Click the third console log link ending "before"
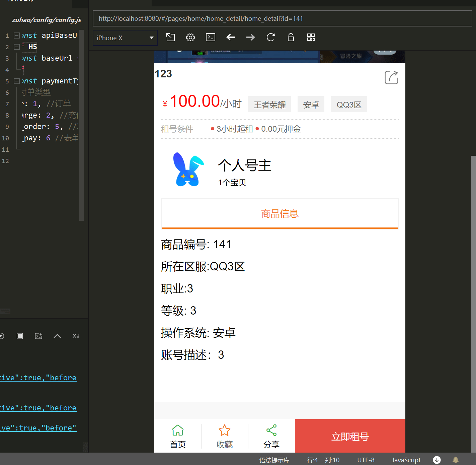The width and height of the screenshot is (476, 465). coord(38,428)
